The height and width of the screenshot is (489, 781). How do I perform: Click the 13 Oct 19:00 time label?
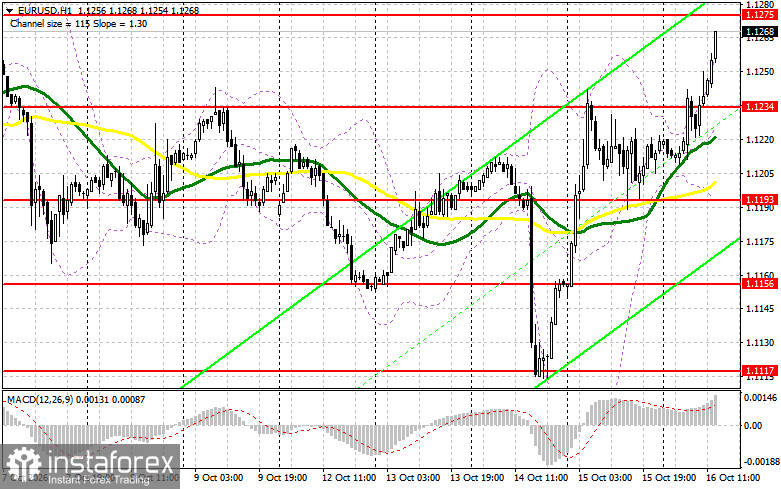tap(477, 478)
